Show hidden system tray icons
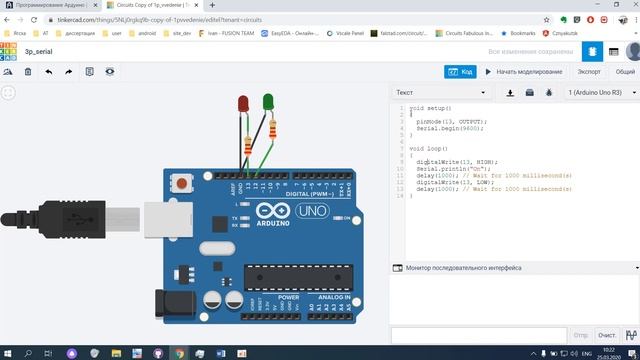The image size is (640, 360). pos(533,353)
